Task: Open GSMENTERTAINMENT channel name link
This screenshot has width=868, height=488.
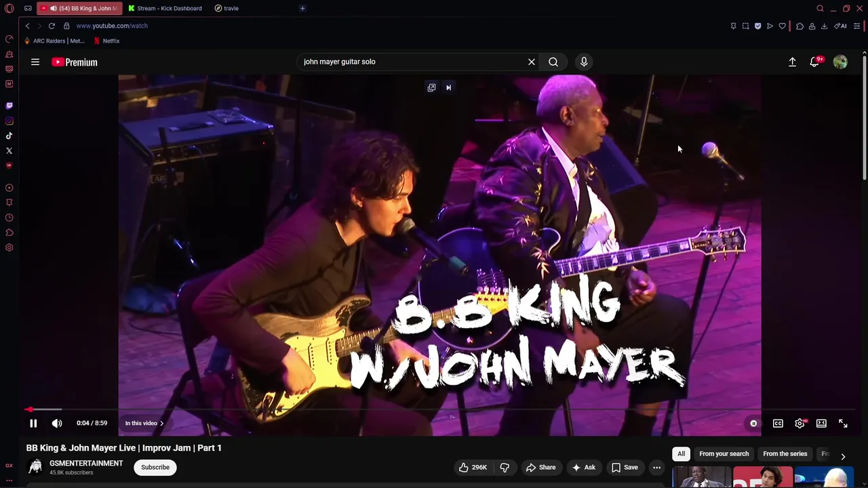Action: click(86, 464)
